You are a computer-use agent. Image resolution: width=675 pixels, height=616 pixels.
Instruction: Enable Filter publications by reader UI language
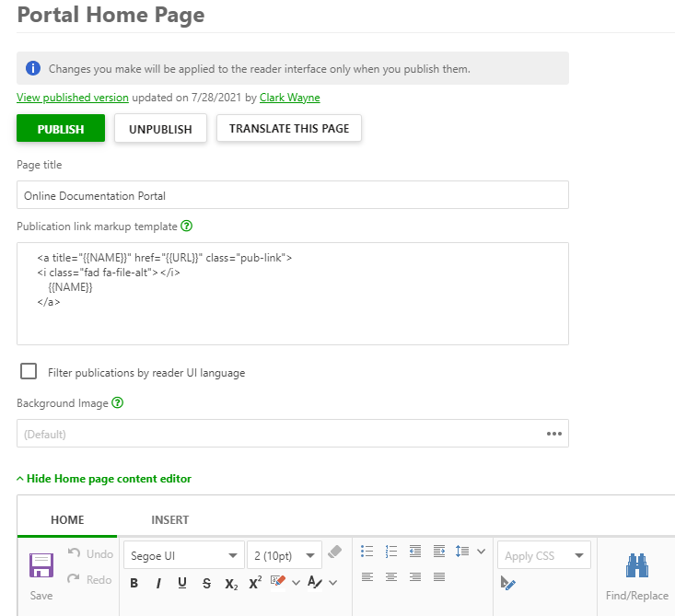point(29,372)
